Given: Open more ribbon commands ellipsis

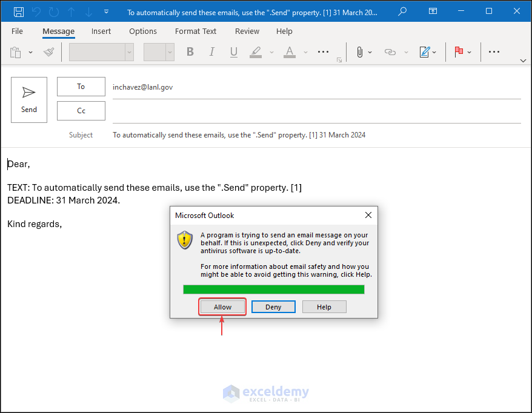Looking at the screenshot, I should 494,52.
